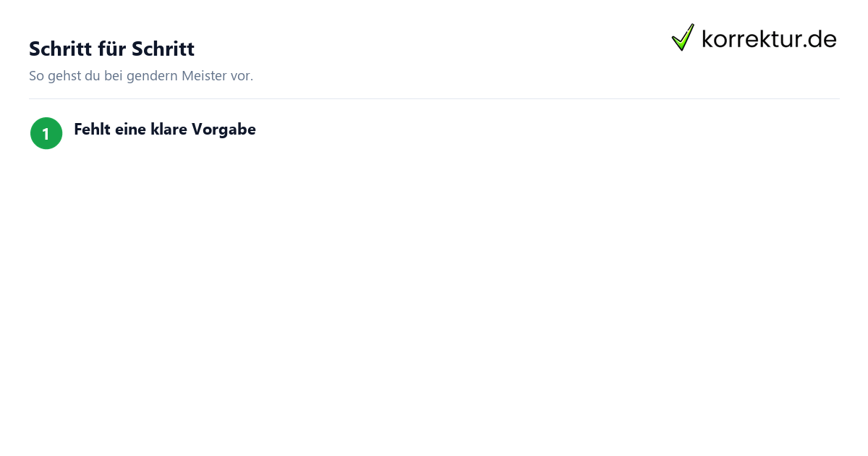Viewport: 868px width, 456px height.
Task: Click the green checkmark logo icon
Action: (683, 38)
